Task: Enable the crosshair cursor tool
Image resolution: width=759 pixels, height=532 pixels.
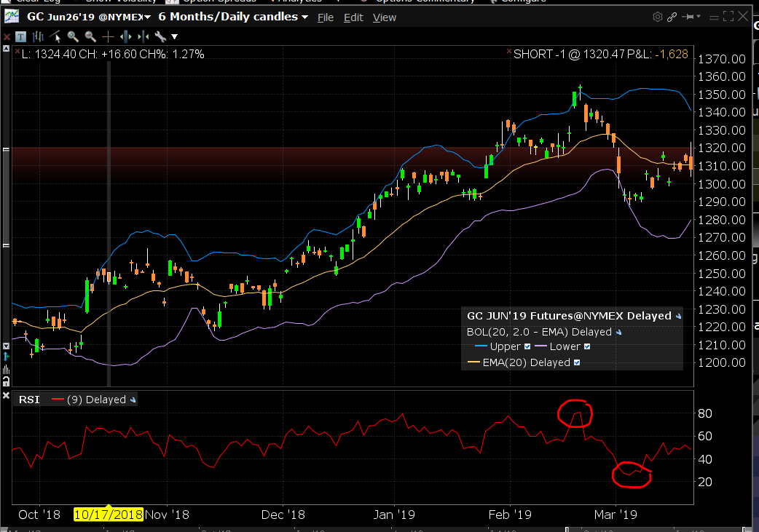Action: click(x=108, y=37)
